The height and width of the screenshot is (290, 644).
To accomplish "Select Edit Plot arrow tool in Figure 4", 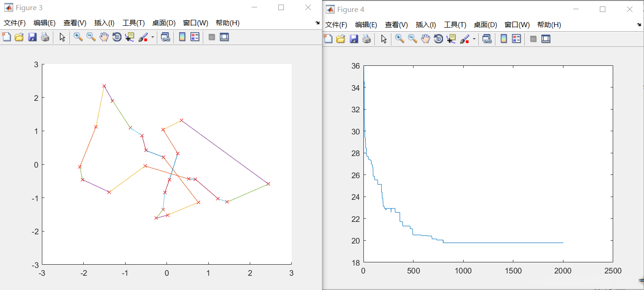I will [384, 39].
